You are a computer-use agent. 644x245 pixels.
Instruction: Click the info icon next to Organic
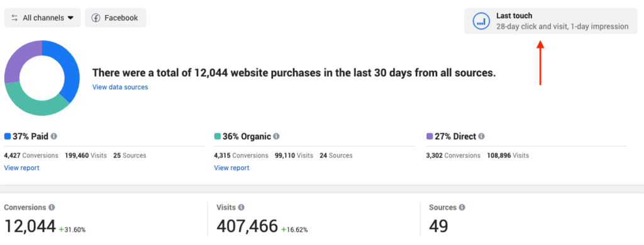coord(277,136)
